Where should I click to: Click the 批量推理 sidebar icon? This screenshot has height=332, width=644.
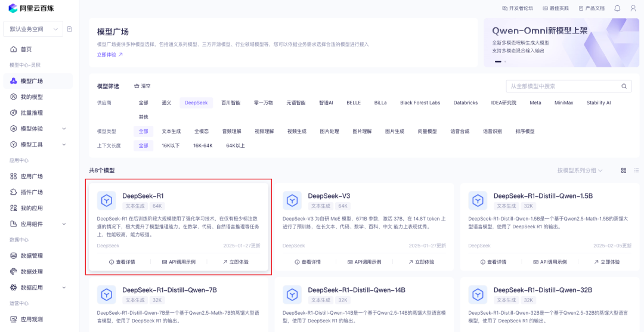point(13,113)
